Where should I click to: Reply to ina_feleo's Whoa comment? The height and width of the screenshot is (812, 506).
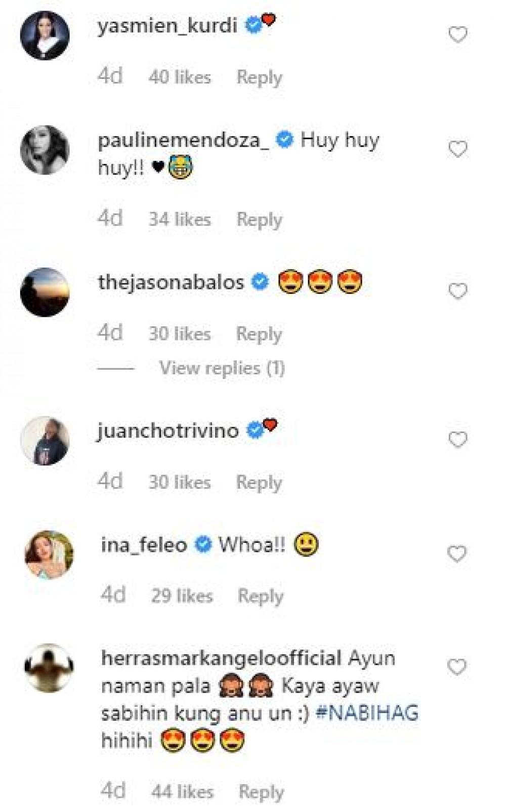[261, 596]
